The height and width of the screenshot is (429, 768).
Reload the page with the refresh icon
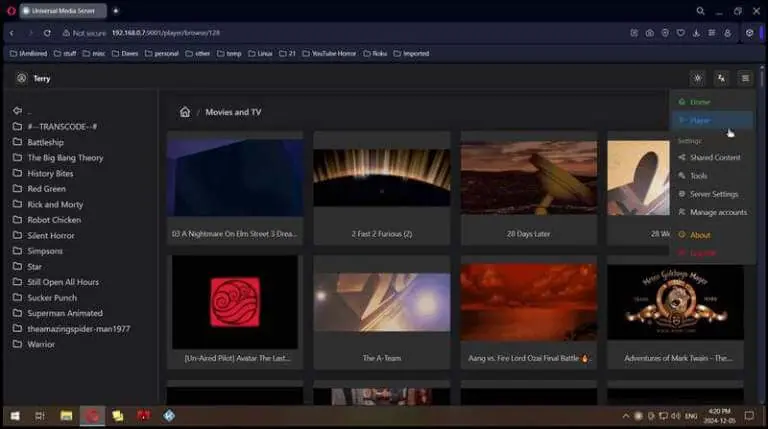pos(47,33)
